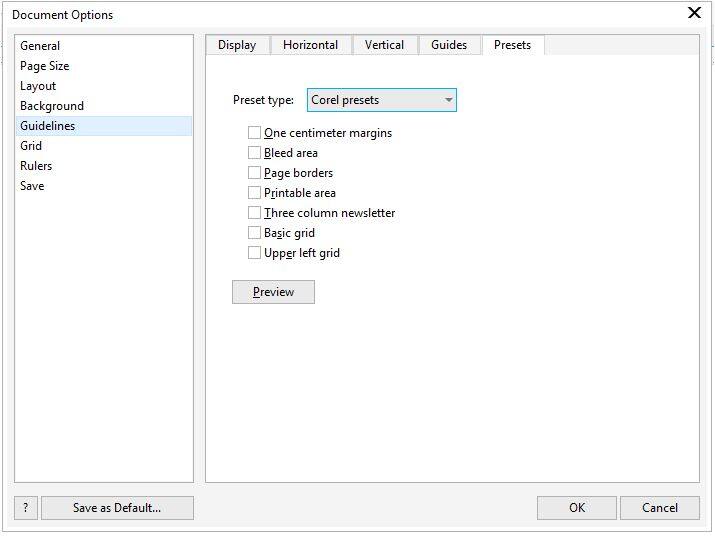Close the Document Options dialog
The width and height of the screenshot is (715, 538).
[695, 13]
